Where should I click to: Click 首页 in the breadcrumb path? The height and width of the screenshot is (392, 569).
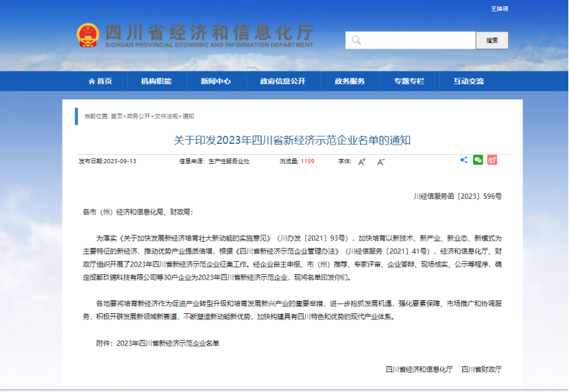tap(117, 117)
